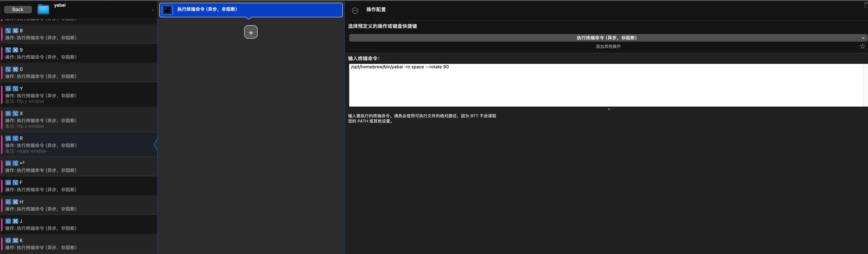Click the blue selection arrow beside the R shortcut
The image size is (868, 254).
155,145
